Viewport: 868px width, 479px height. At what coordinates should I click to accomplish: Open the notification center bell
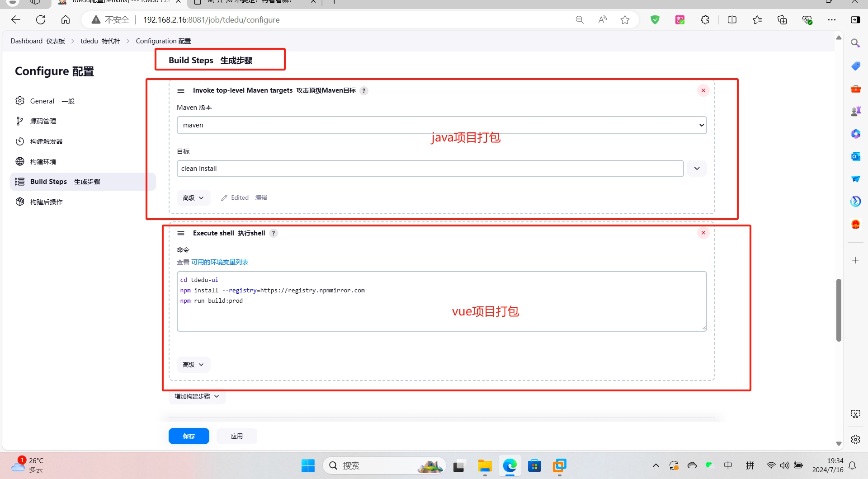[852, 465]
